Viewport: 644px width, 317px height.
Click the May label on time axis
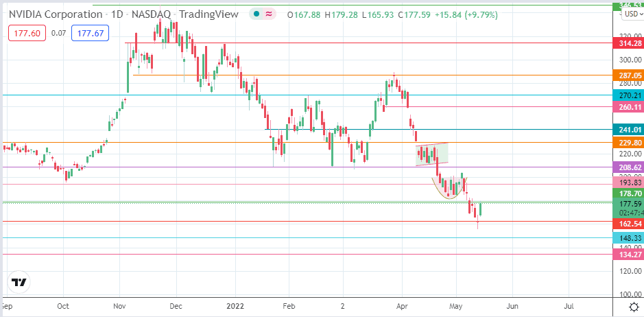coord(457,306)
